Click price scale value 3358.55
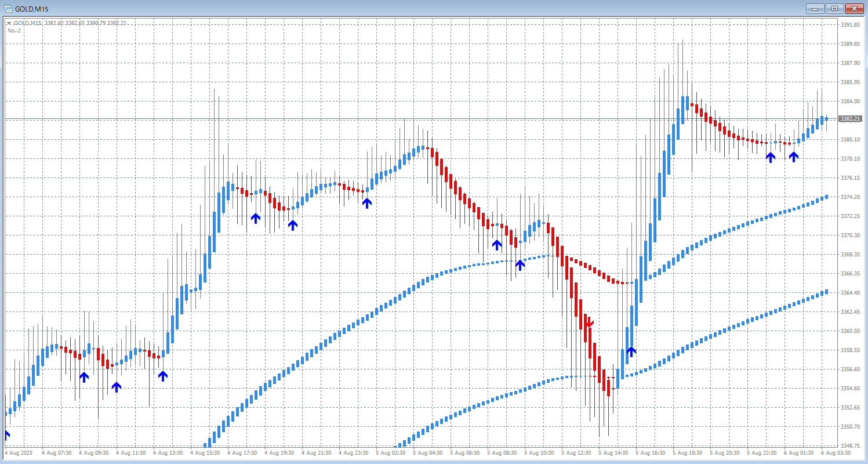 (x=849, y=350)
